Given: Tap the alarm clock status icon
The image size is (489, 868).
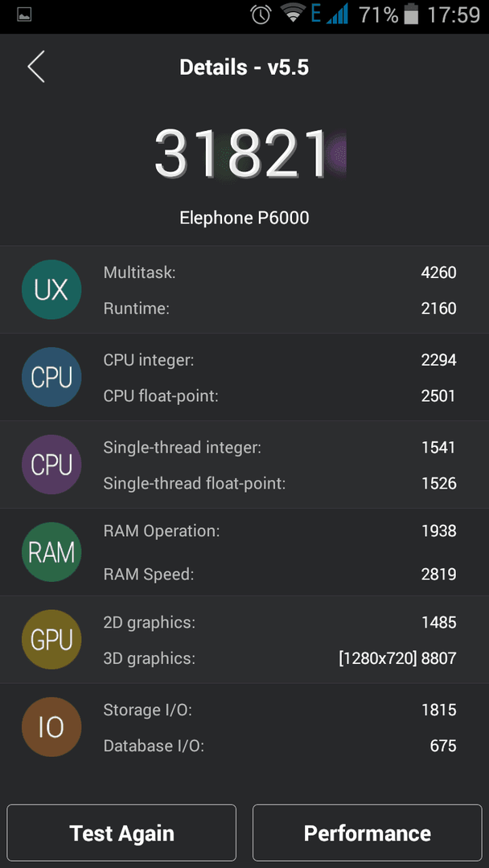Looking at the screenshot, I should coord(261,14).
